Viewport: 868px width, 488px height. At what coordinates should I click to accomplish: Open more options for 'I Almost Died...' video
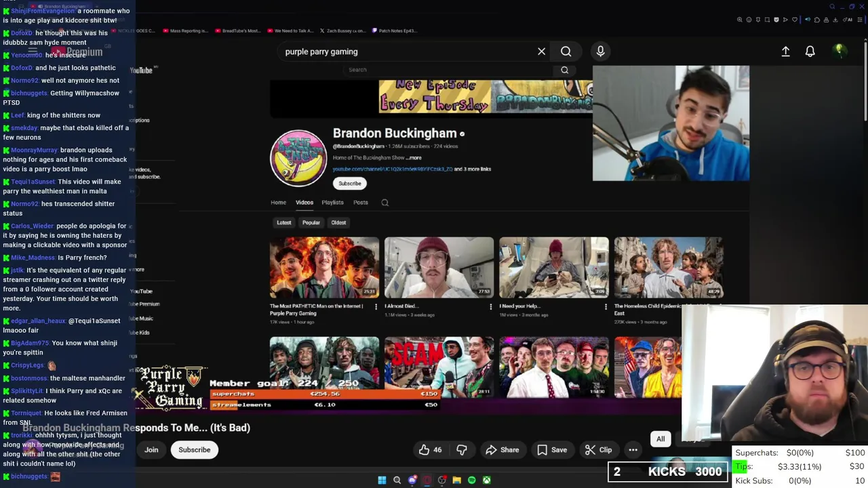coord(490,306)
